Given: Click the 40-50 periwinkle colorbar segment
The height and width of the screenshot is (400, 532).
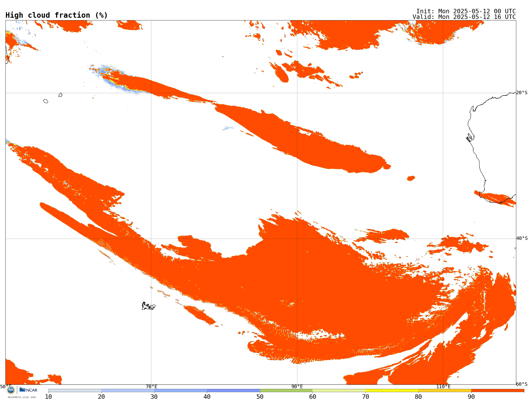Looking at the screenshot, I should pos(233,391).
